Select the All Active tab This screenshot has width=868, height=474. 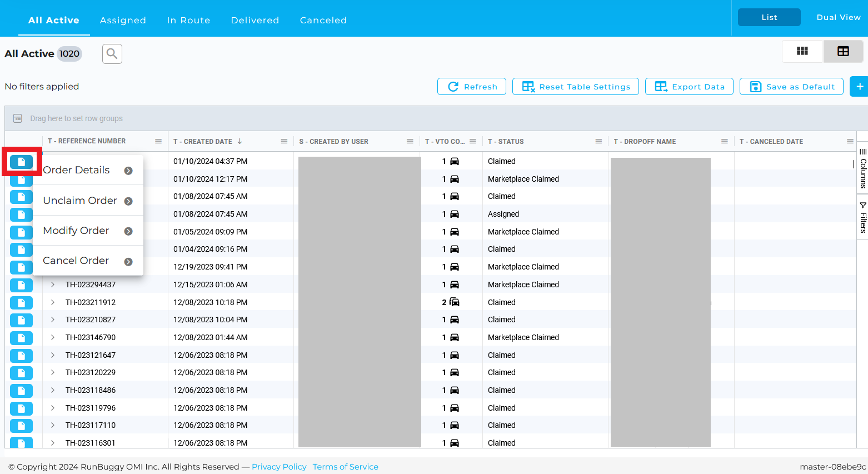54,20
